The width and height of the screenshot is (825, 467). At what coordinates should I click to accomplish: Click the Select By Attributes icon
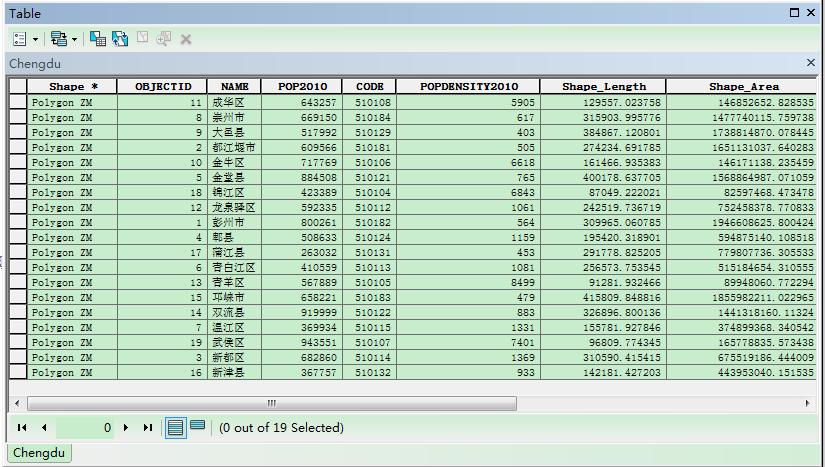pos(98,39)
